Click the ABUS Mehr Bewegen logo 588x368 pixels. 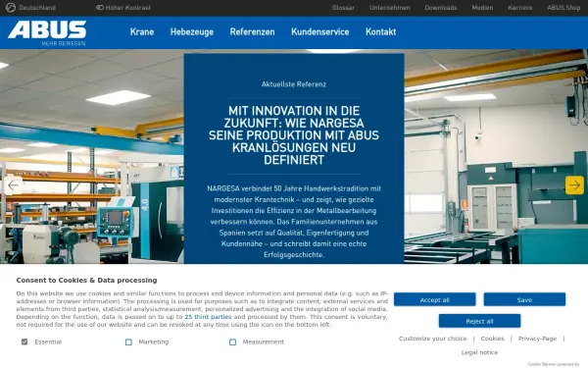[47, 33]
